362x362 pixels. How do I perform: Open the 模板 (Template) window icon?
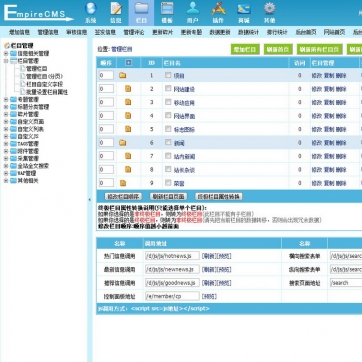pos(167,9)
